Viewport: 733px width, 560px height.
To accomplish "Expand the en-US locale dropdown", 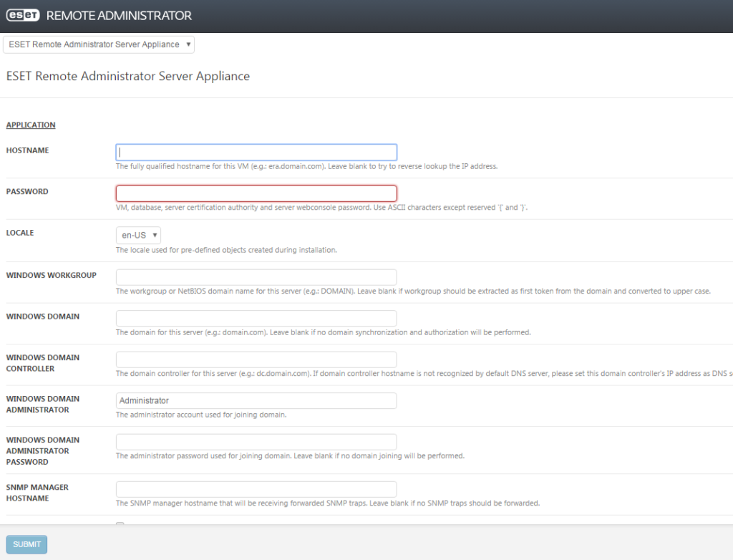I will [x=138, y=236].
